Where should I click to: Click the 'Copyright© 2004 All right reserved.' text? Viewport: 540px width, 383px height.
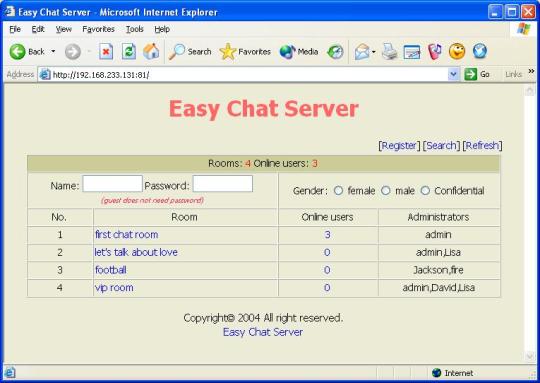click(x=263, y=318)
